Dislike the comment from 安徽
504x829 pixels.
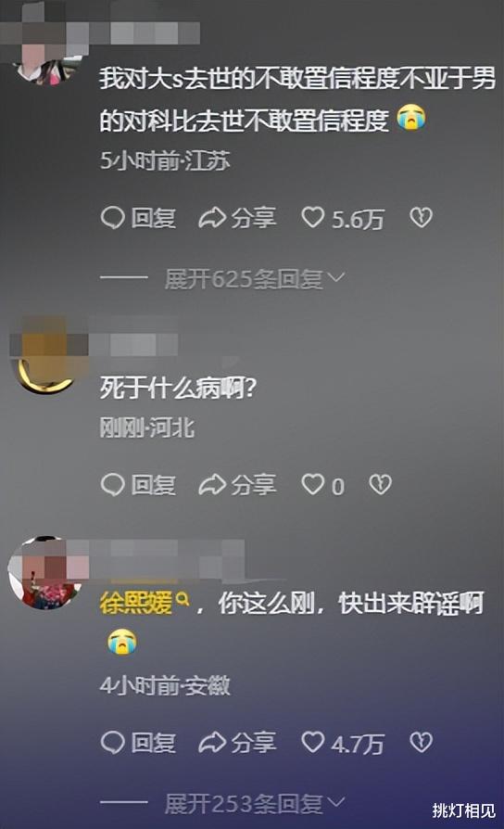coord(421,742)
